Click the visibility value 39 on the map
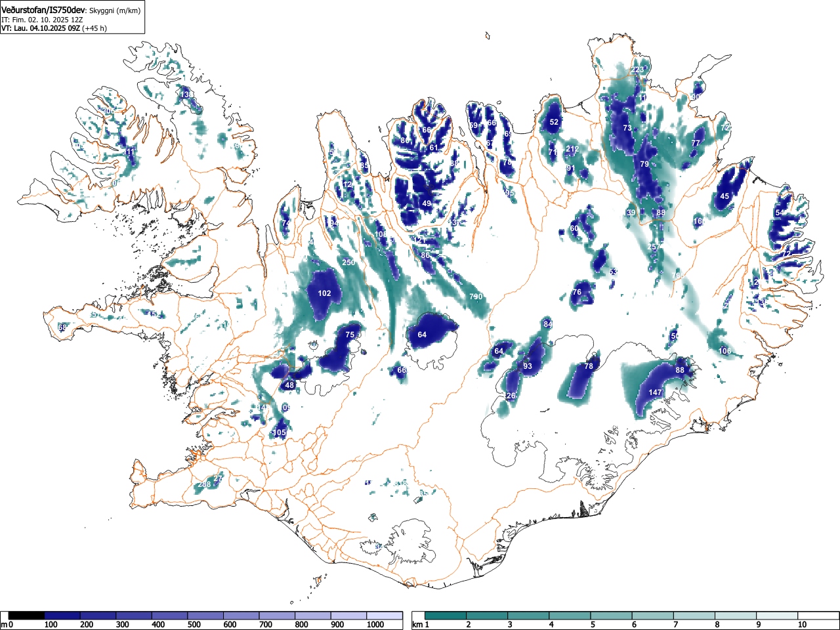Viewport: 840px width, 630px height. 631,213
